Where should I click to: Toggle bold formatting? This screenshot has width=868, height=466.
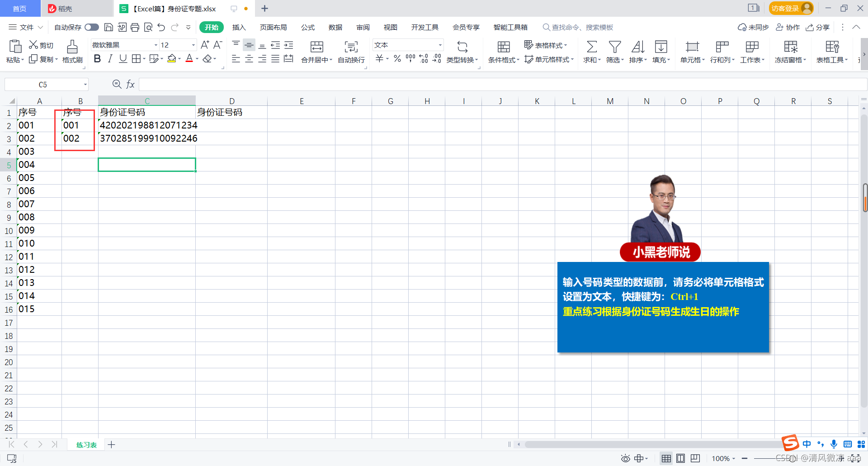(97, 59)
